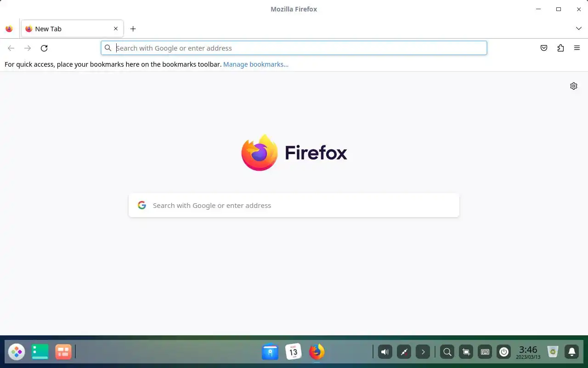Click the address bar search field
The width and height of the screenshot is (588, 368).
coord(294,48)
